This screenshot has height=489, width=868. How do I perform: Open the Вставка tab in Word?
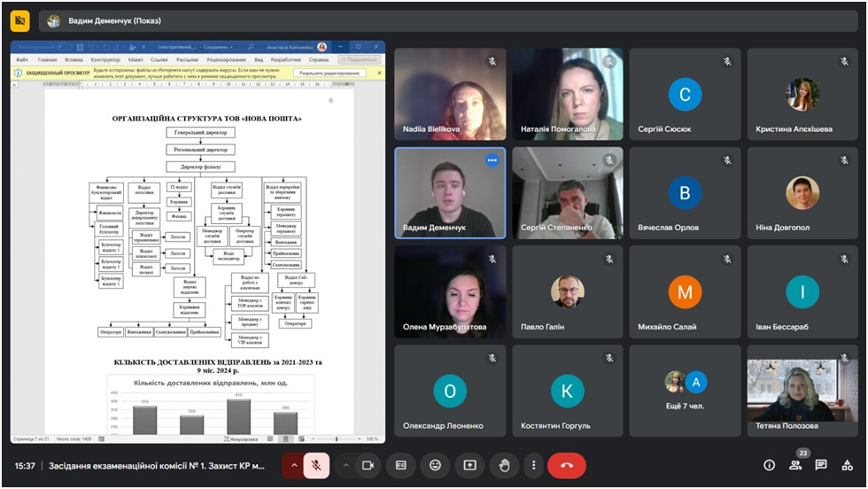[x=74, y=60]
